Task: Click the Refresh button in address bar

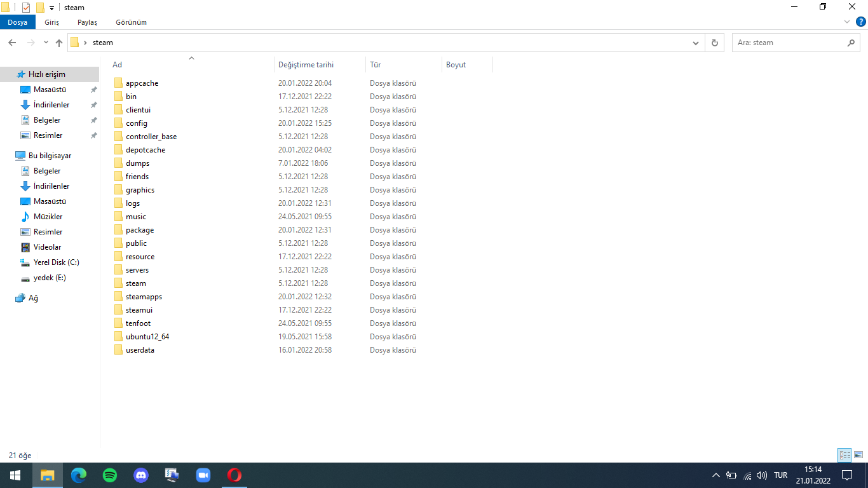Action: pyautogui.click(x=715, y=43)
